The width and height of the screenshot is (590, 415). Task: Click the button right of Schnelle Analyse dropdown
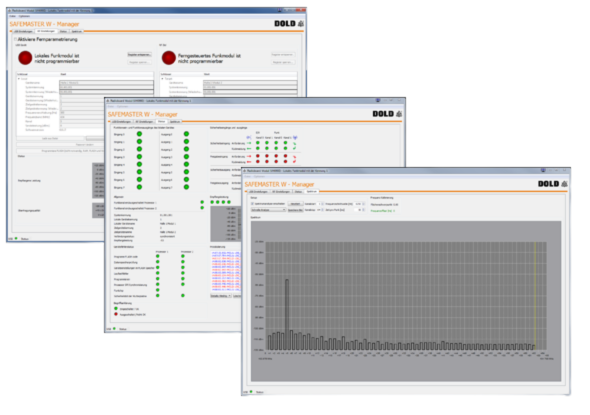point(295,210)
